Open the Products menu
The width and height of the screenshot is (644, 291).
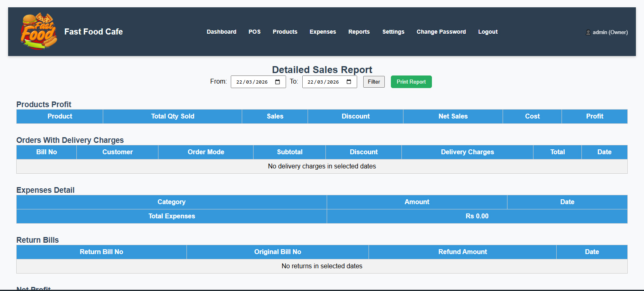(x=285, y=32)
